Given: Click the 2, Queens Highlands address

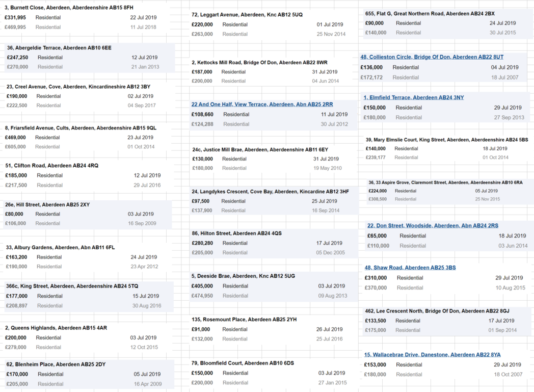Looking at the screenshot, I should tap(56, 328).
